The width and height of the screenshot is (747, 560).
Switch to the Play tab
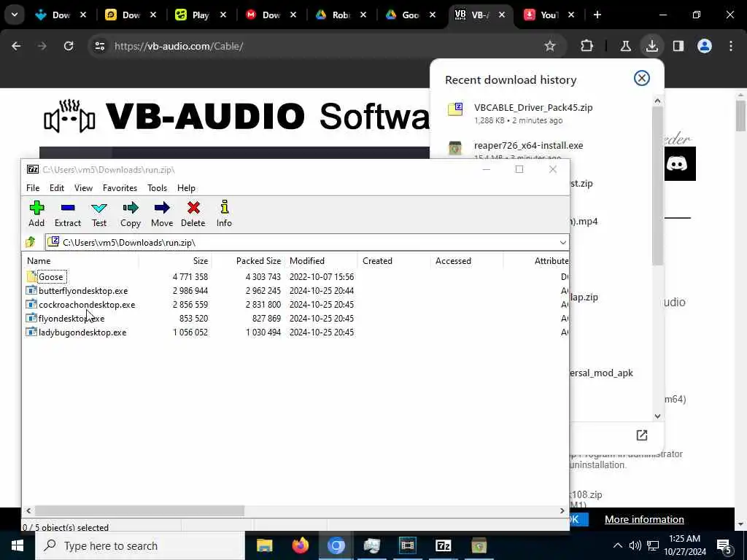[x=200, y=15]
